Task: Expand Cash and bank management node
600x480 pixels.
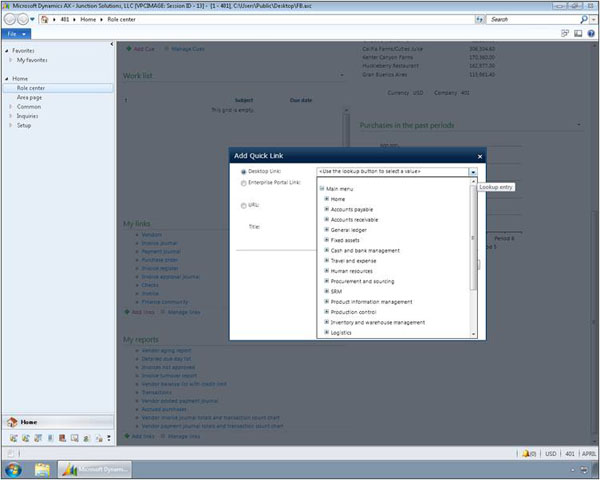Action: [327, 250]
